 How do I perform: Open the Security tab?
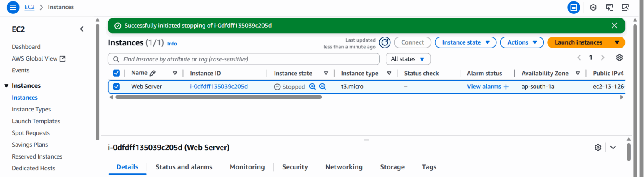click(x=295, y=167)
